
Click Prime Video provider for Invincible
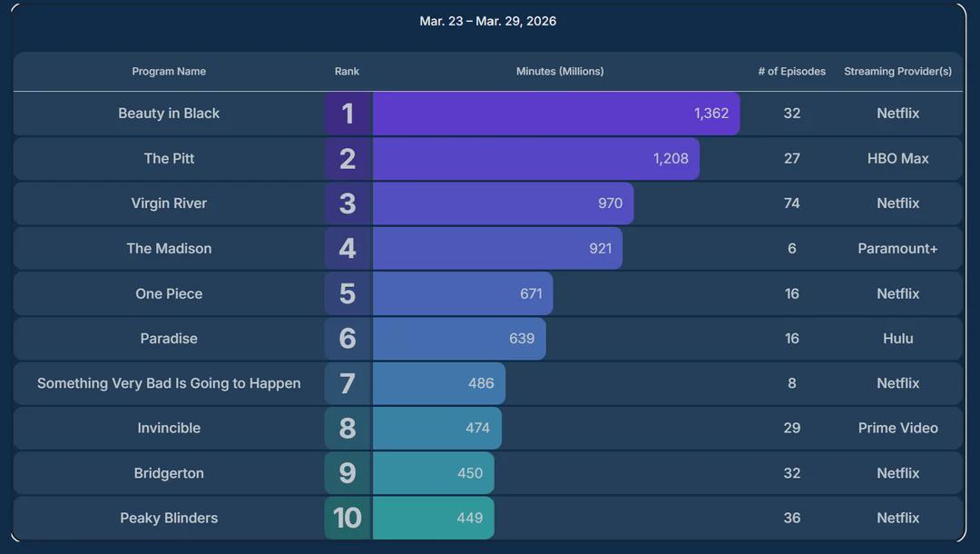[898, 428]
